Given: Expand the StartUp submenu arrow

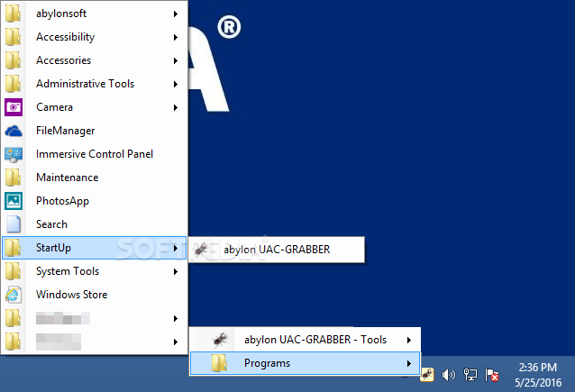Looking at the screenshot, I should (176, 248).
